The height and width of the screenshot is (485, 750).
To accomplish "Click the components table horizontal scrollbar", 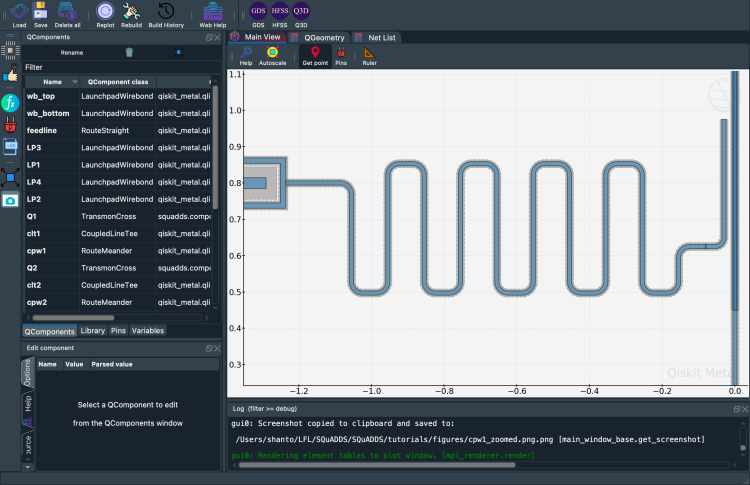I will [73, 318].
